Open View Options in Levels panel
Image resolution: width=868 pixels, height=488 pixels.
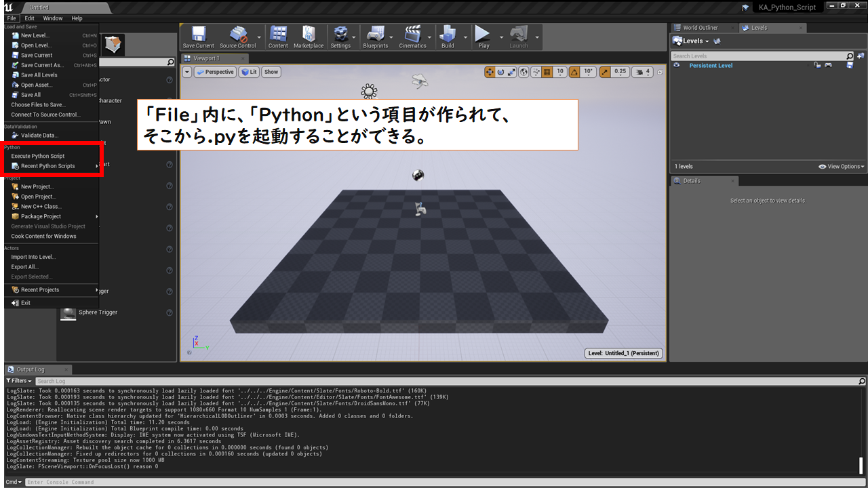click(x=842, y=166)
